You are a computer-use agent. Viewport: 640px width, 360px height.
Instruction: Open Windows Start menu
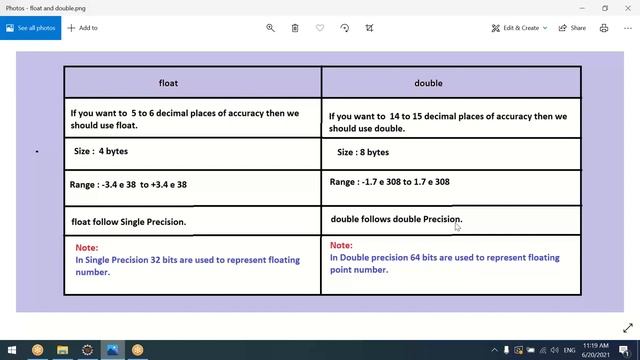(x=12, y=350)
